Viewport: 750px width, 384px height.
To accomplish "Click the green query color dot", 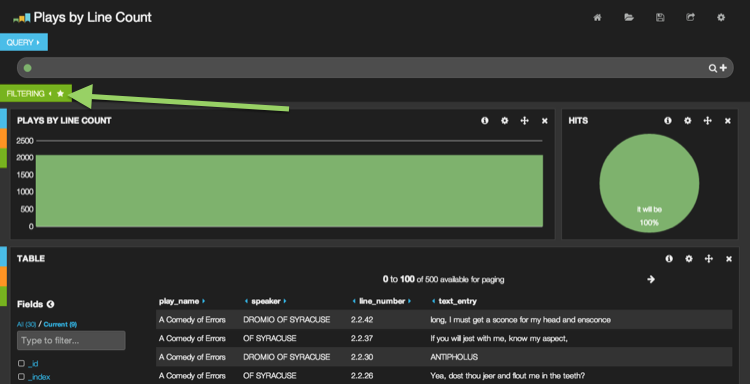I will pos(28,68).
